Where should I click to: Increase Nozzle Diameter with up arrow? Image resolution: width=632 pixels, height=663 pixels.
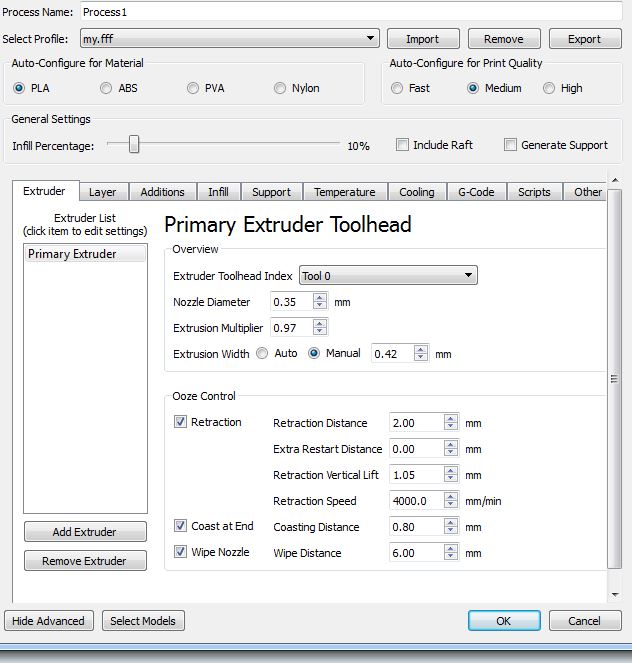point(319,297)
